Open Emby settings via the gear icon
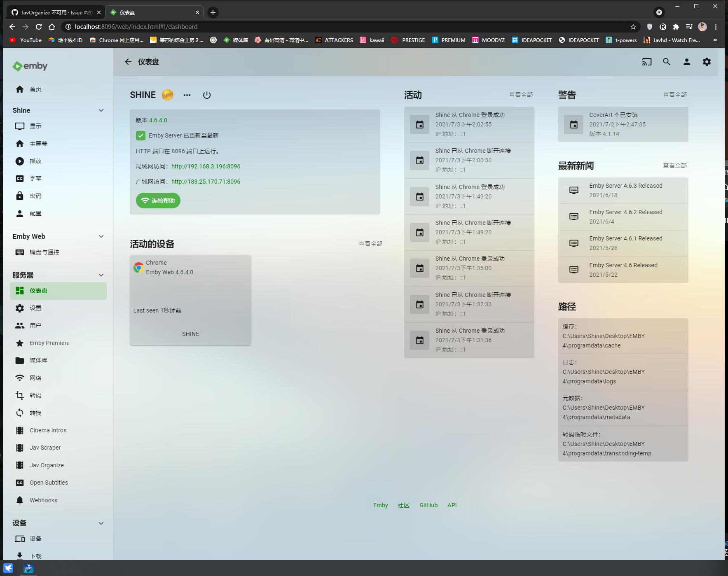 pos(707,62)
